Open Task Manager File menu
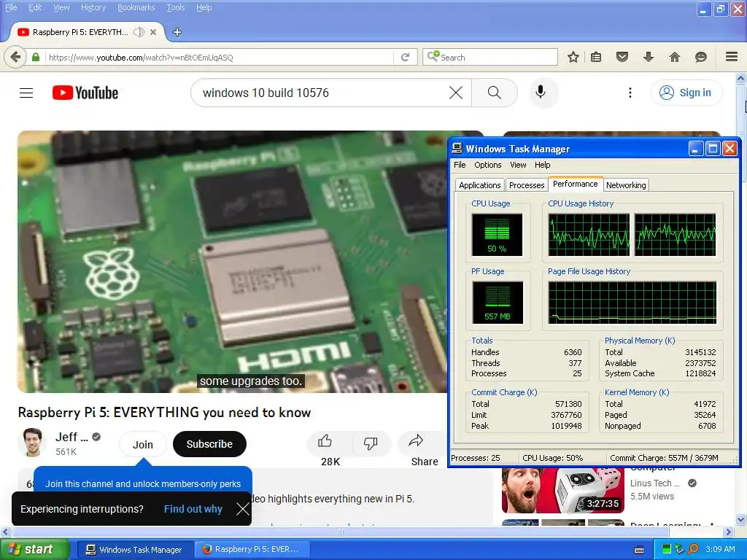747x560 pixels. pos(460,165)
